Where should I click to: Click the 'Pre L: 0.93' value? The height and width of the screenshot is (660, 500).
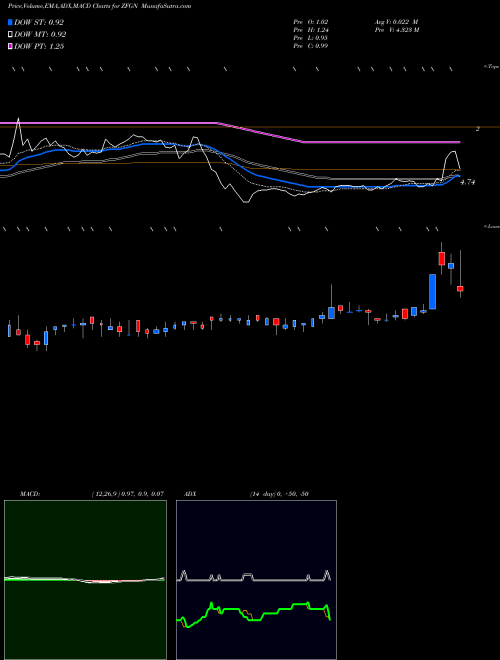coord(311,38)
